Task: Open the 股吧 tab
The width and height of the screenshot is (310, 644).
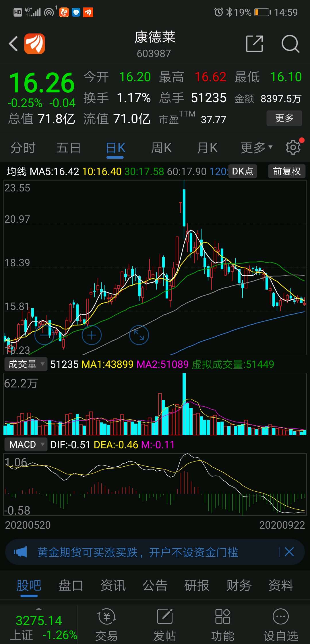Action: (x=29, y=585)
